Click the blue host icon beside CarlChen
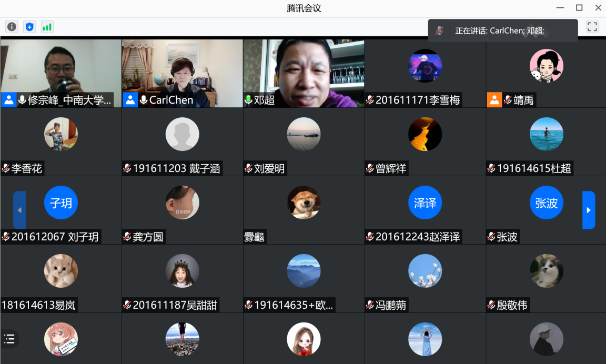606x364 pixels. coord(130,100)
